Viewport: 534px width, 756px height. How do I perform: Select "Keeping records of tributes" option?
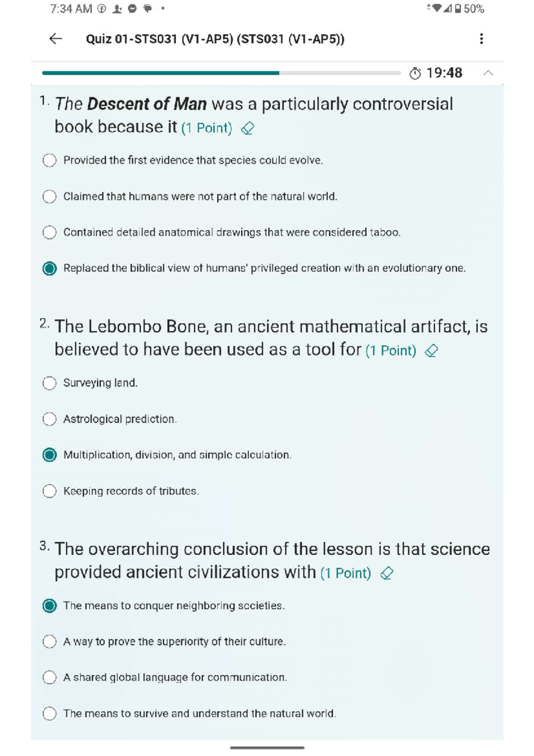[49, 491]
